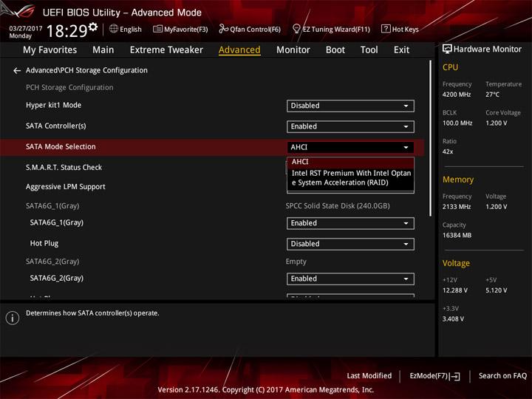Click SATA Controller(s) label
Viewport: 532px width, 399px height.
56,126
